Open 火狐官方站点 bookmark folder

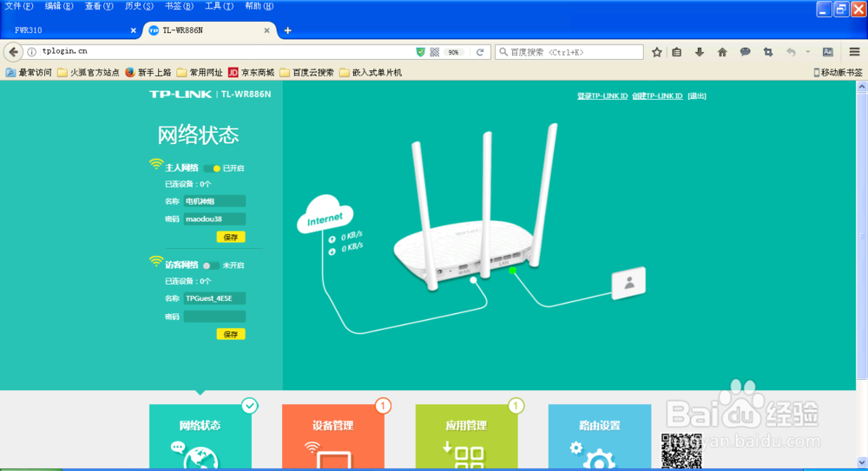tap(89, 73)
